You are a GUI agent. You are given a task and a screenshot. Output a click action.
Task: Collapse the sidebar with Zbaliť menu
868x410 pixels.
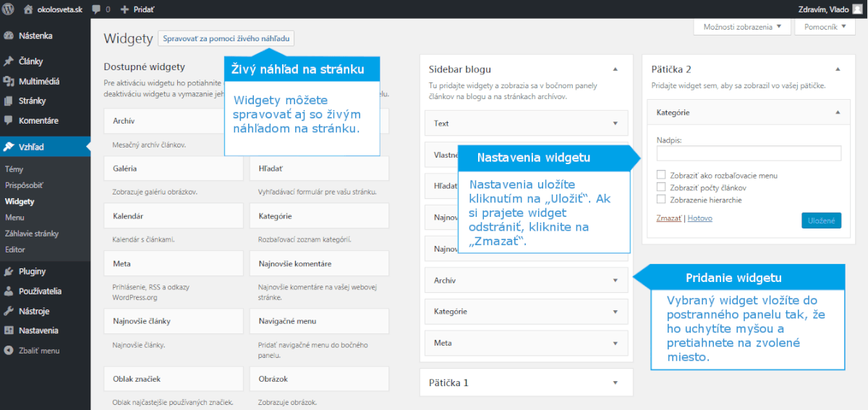coord(38,351)
